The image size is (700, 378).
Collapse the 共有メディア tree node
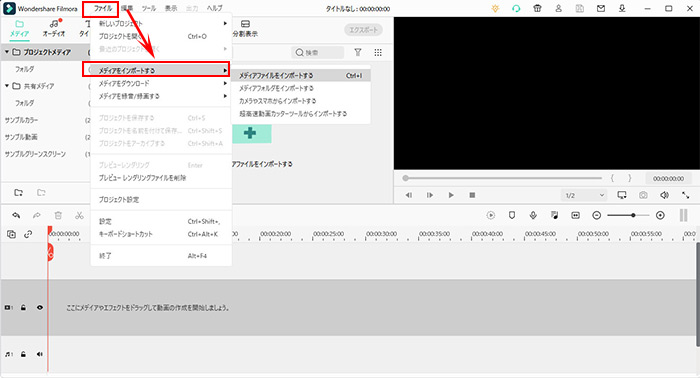[x=7, y=86]
